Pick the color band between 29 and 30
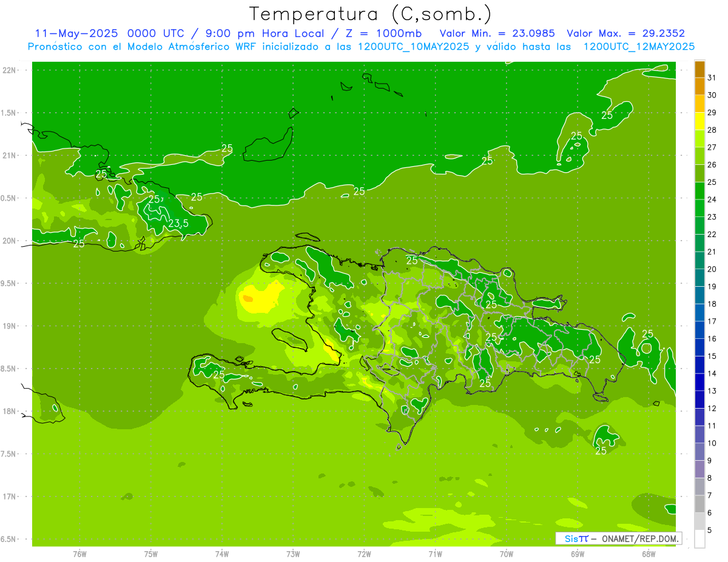Screen dimensions: 728x562 [699, 104]
